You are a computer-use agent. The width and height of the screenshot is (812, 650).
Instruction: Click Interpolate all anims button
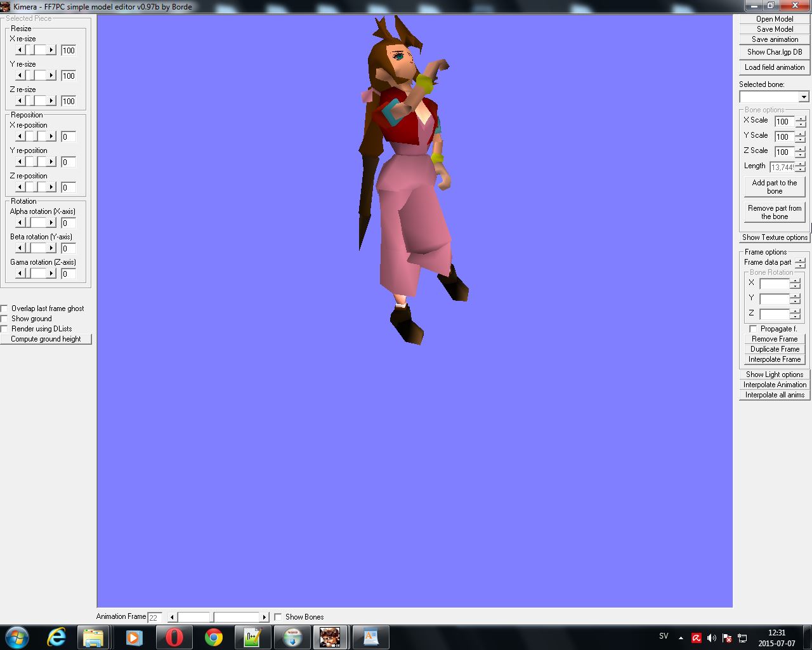point(775,395)
